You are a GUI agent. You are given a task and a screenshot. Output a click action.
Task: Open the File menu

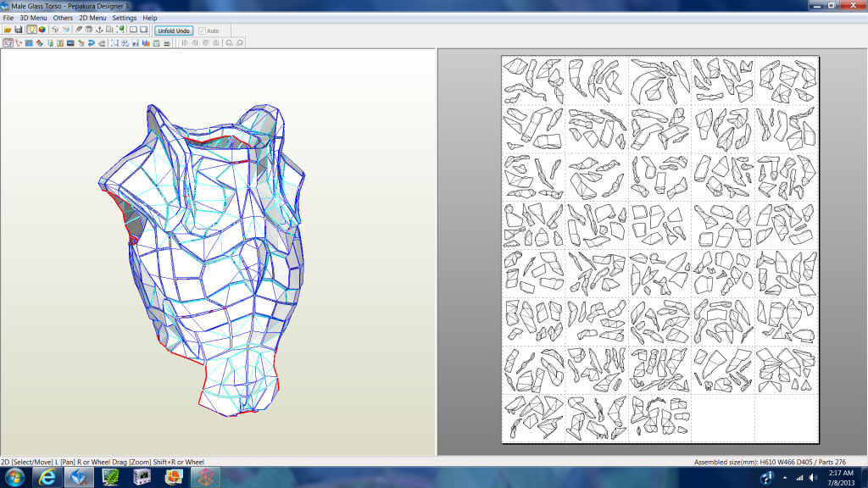(8, 18)
